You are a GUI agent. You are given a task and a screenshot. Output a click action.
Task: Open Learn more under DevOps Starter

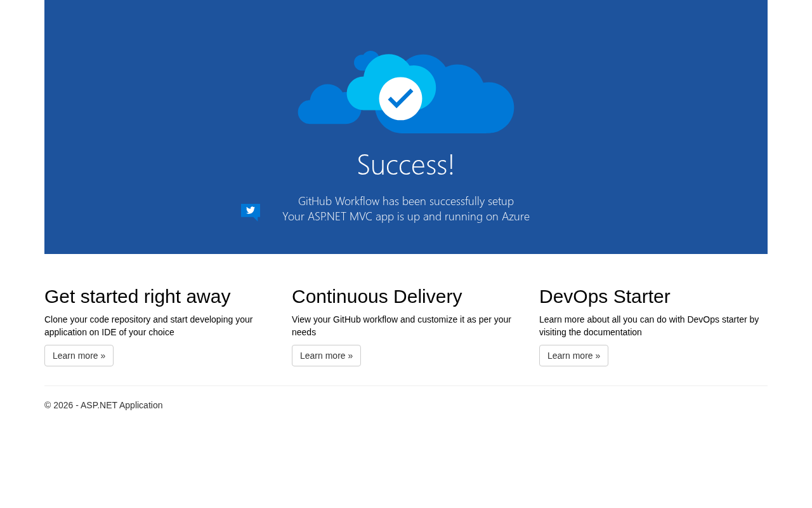point(573,356)
